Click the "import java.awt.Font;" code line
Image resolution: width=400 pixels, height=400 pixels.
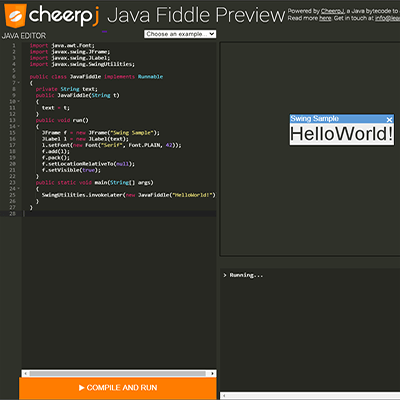coord(62,45)
